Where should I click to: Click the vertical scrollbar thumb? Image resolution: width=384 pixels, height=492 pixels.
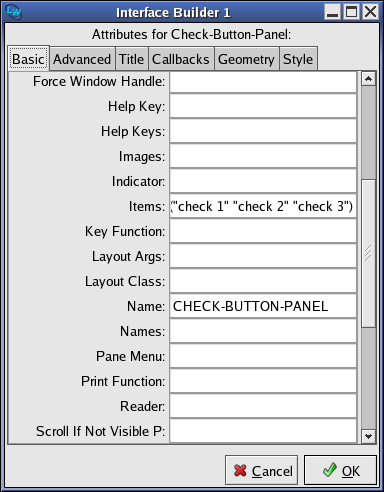368,254
